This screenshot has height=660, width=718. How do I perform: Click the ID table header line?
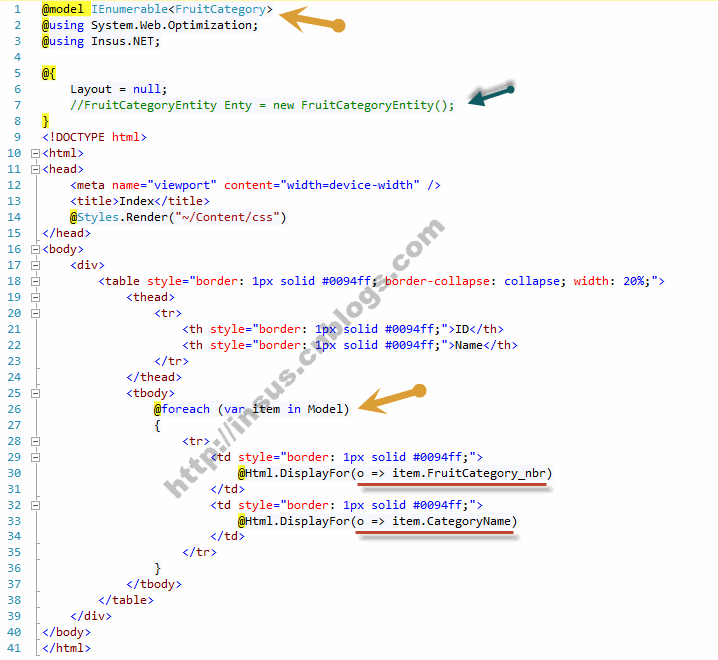pyautogui.click(x=343, y=329)
